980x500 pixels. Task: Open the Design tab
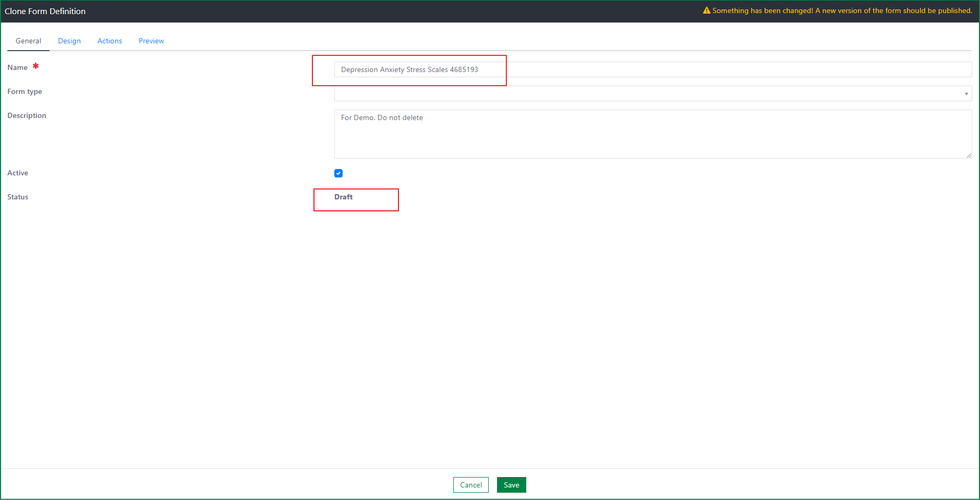[x=69, y=41]
